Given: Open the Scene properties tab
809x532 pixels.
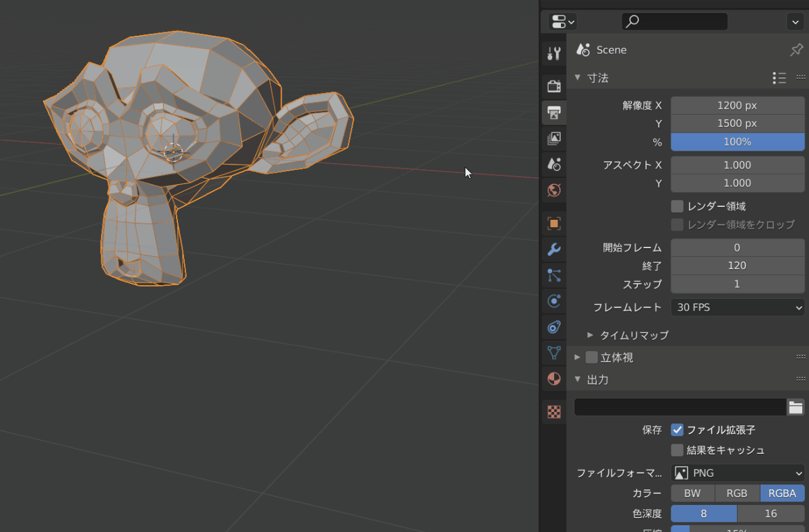Looking at the screenshot, I should click(x=554, y=164).
